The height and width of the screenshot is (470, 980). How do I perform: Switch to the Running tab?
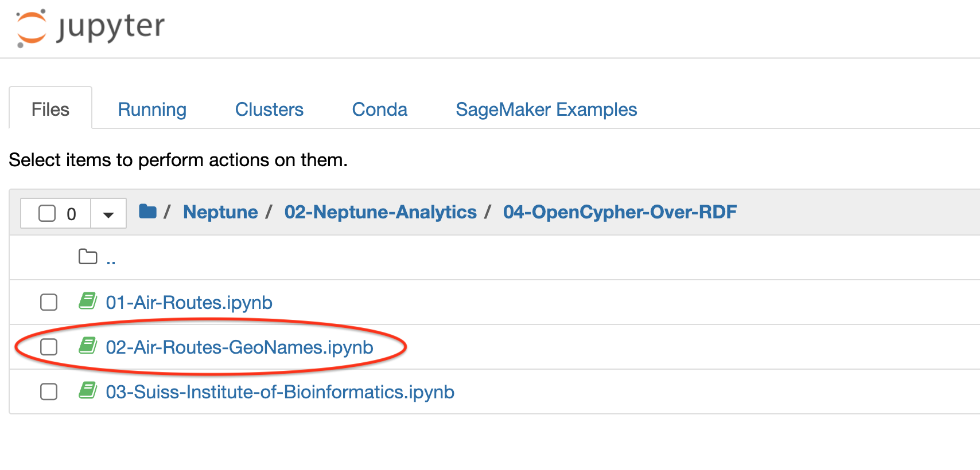[x=152, y=109]
